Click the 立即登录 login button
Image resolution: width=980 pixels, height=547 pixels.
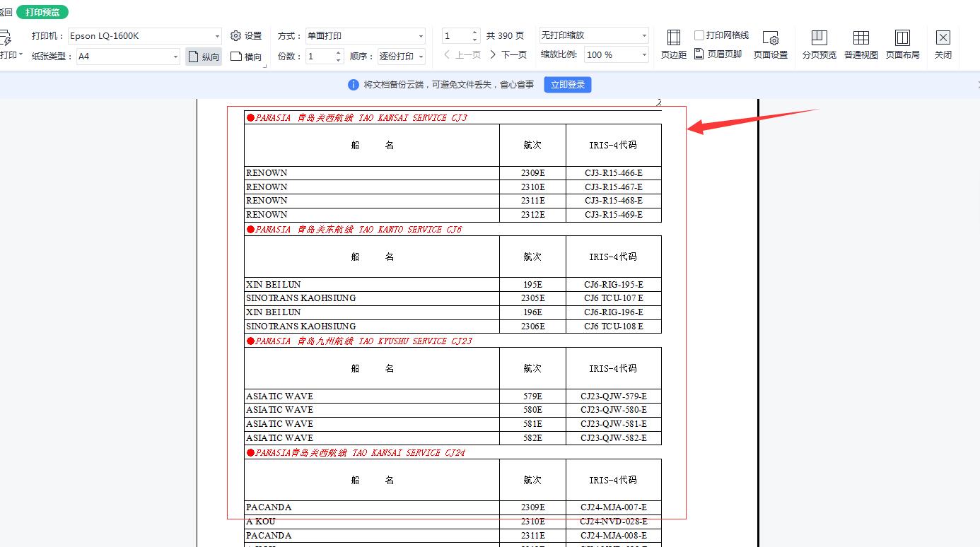point(567,84)
